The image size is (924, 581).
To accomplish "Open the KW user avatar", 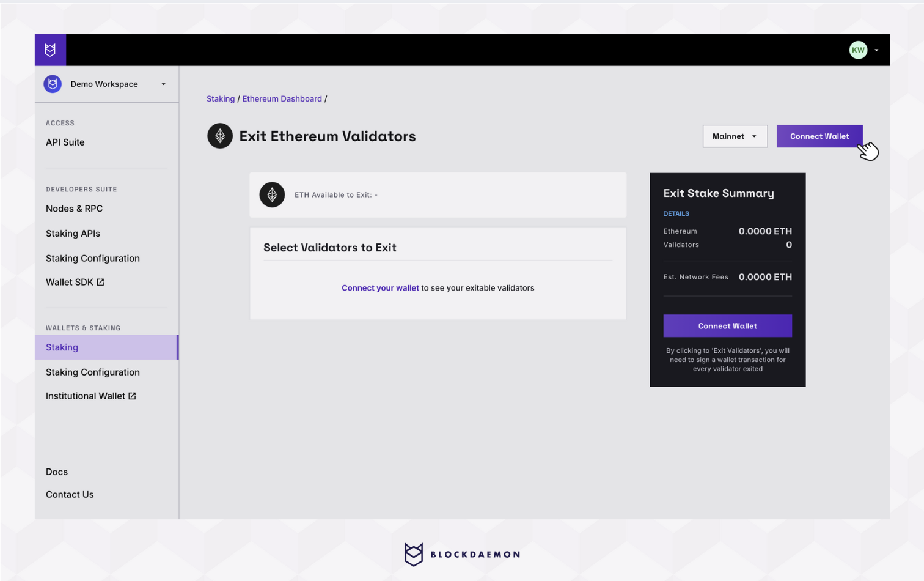I will pos(858,50).
